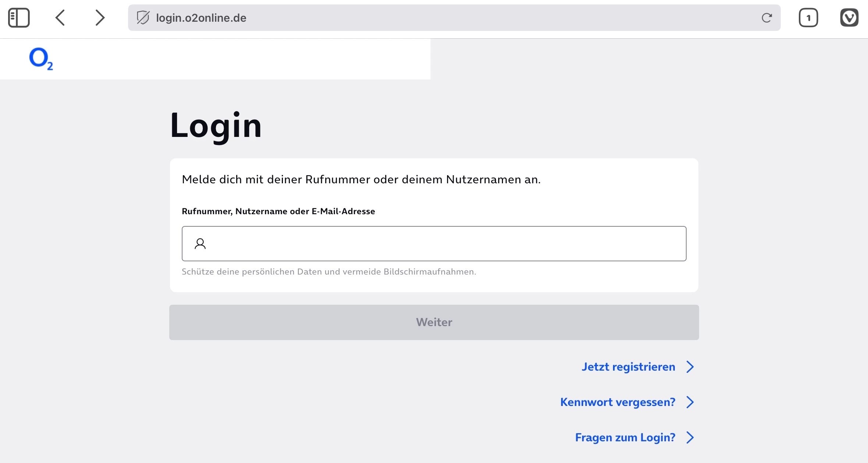
Task: Click the Rufnummer, Nutzername oder E-Mail-Adresse label
Action: tap(278, 211)
